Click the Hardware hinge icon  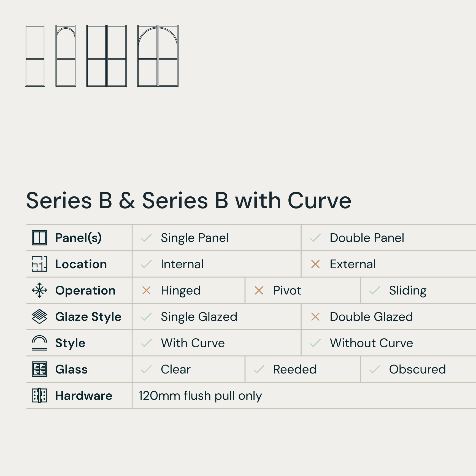tap(39, 396)
